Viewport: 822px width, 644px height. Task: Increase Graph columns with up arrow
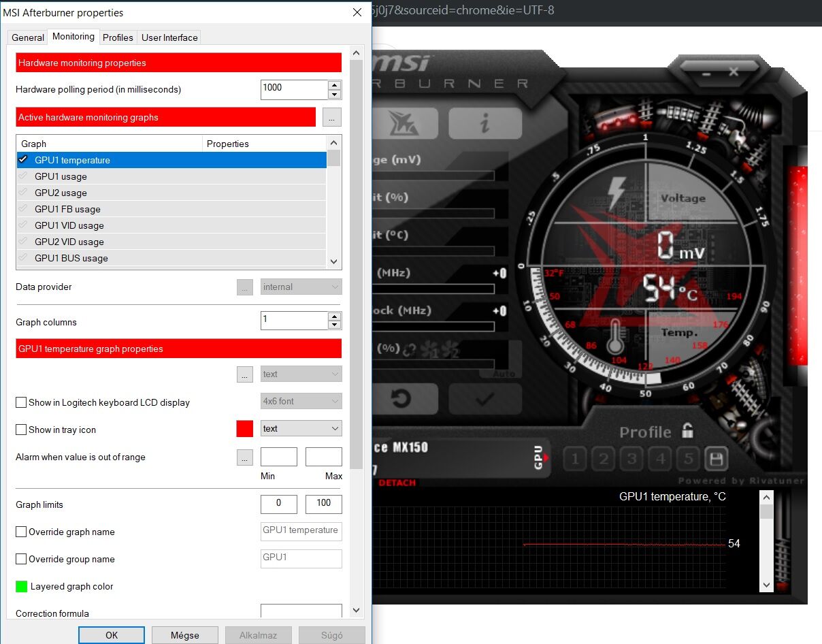(x=334, y=317)
